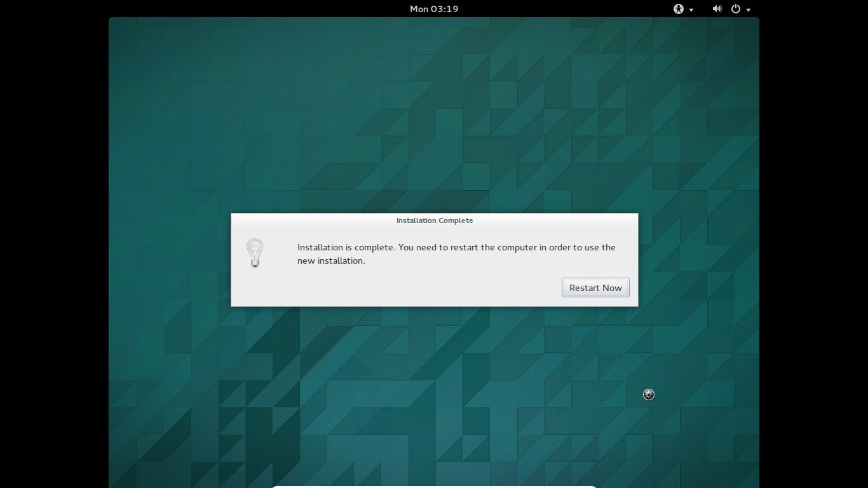This screenshot has width=868, height=488.
Task: Click the "Installation is complete" message text
Action: [x=456, y=247]
